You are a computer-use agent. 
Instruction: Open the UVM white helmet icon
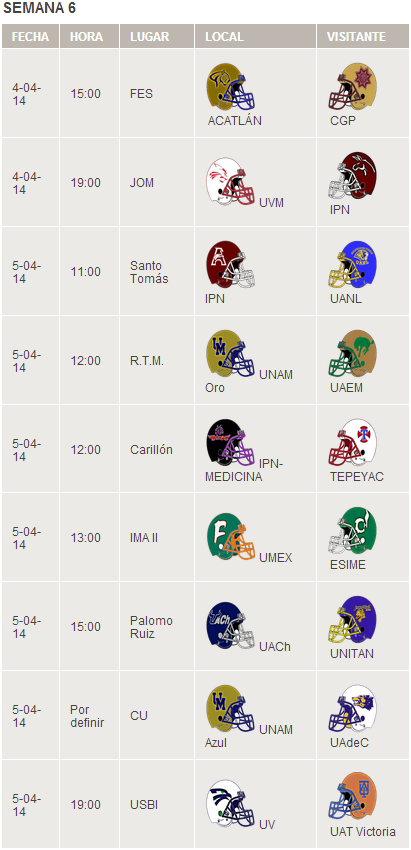click(230, 181)
